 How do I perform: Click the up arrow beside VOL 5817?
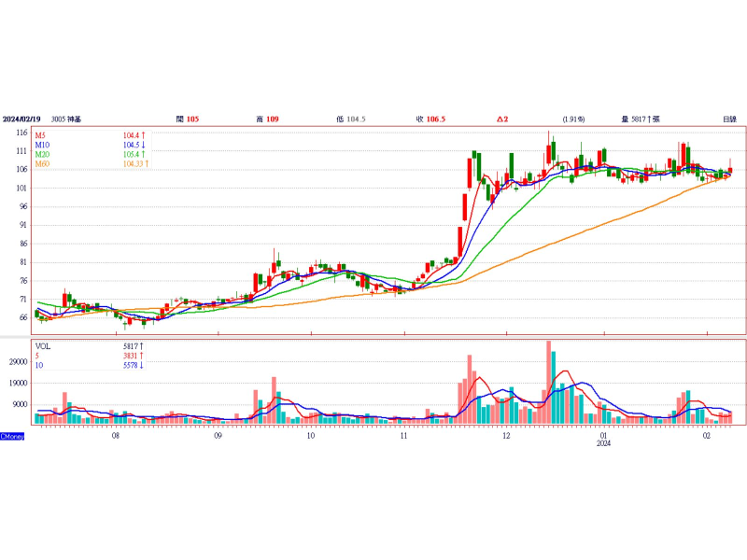(x=144, y=345)
